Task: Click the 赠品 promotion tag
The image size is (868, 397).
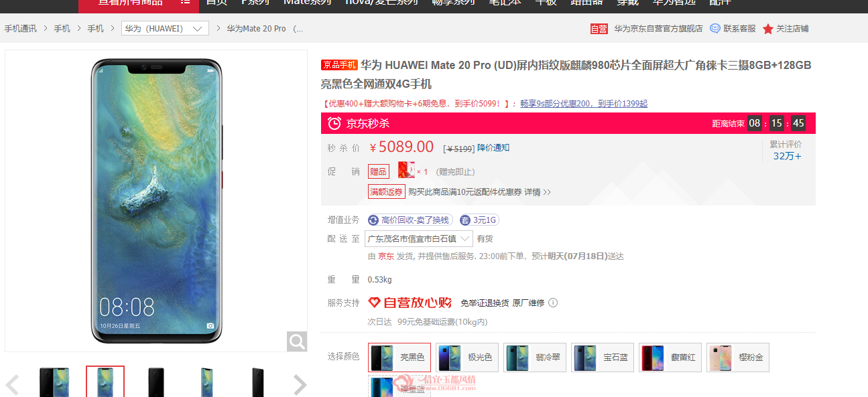Action: pos(378,171)
